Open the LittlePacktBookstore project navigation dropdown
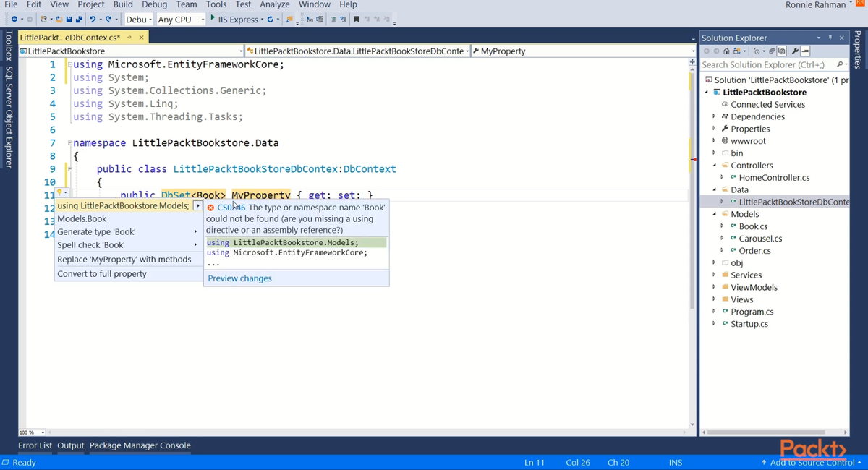 click(x=132, y=51)
